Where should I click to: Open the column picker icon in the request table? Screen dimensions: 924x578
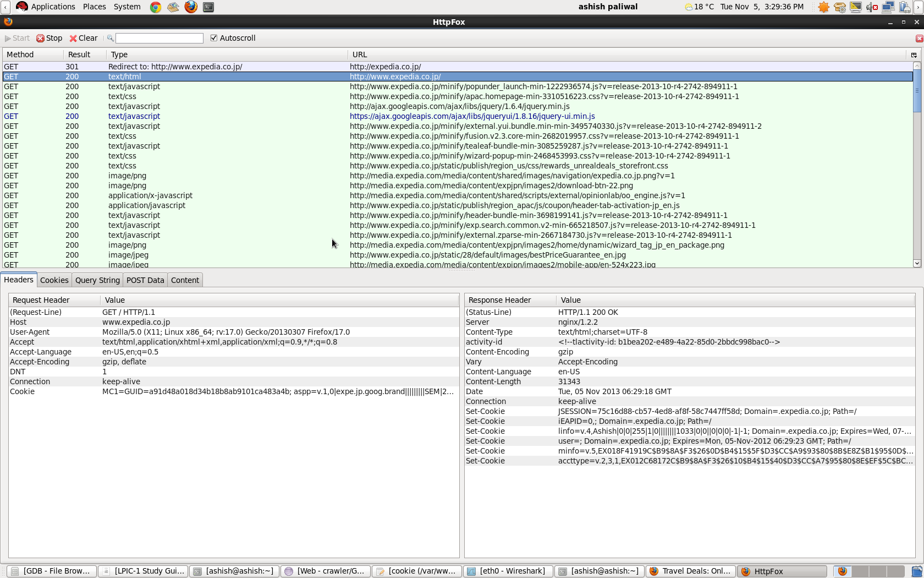[914, 55]
